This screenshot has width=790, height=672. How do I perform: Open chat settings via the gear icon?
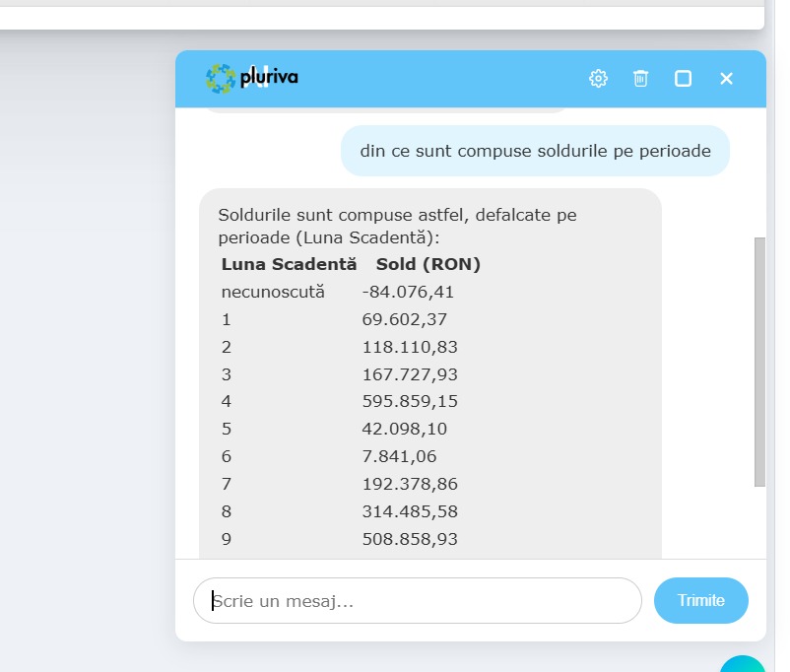[598, 79]
